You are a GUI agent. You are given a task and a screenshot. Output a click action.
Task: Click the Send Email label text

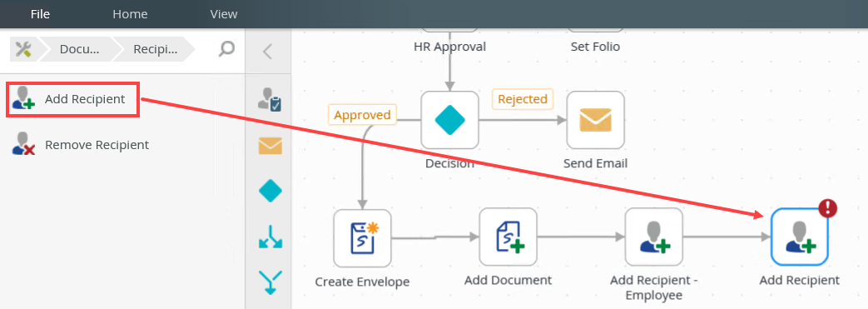point(595,163)
